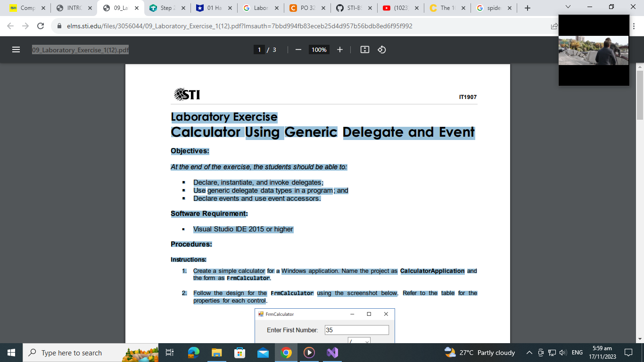Share this page icon in address bar
644x362 pixels.
coord(554,26)
